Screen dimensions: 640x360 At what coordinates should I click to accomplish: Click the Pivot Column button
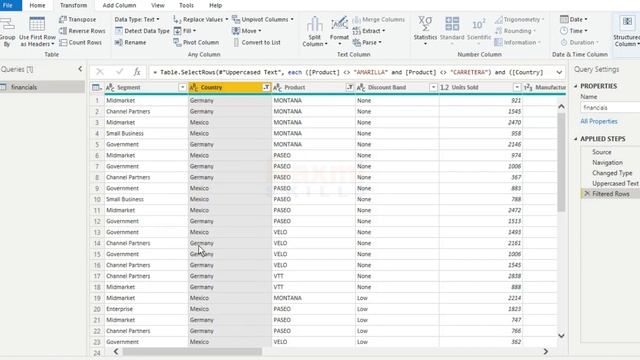pos(196,42)
